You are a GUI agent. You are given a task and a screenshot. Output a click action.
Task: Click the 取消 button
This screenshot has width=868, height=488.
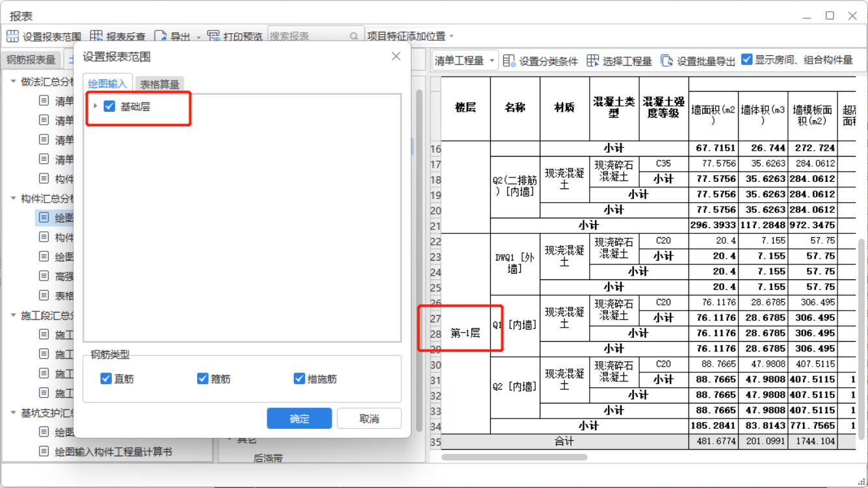[369, 418]
